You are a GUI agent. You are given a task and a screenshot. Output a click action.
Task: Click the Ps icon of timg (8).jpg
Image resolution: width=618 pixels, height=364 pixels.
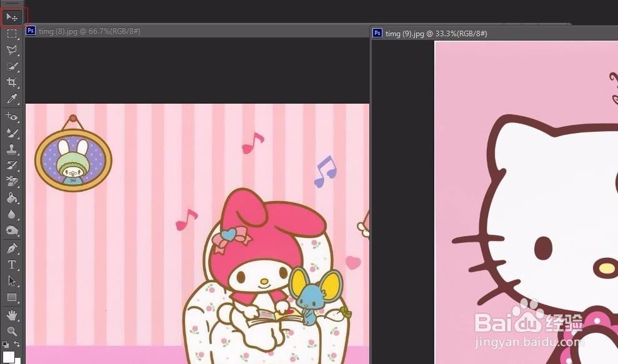[31, 31]
